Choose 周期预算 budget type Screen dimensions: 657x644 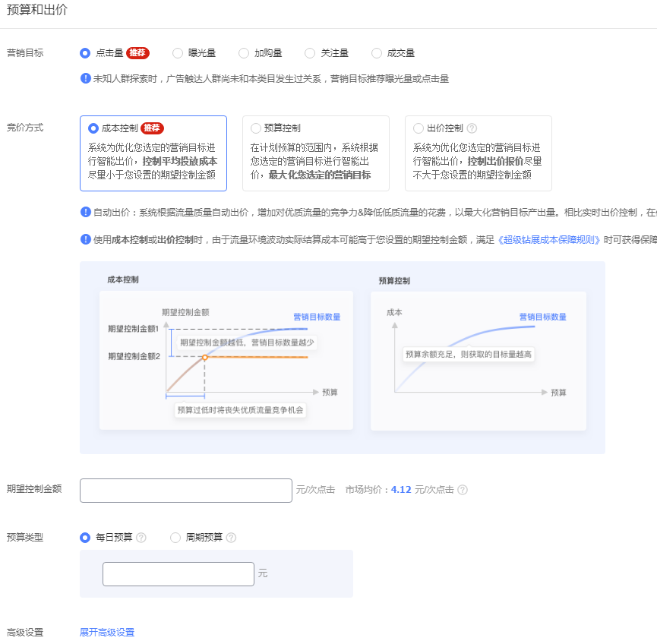175,538
